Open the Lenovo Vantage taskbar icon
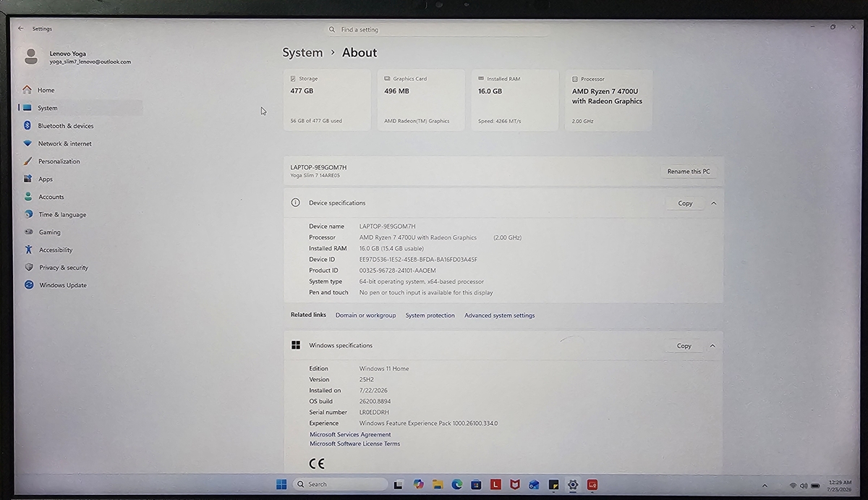This screenshot has width=868, height=500. [495, 484]
